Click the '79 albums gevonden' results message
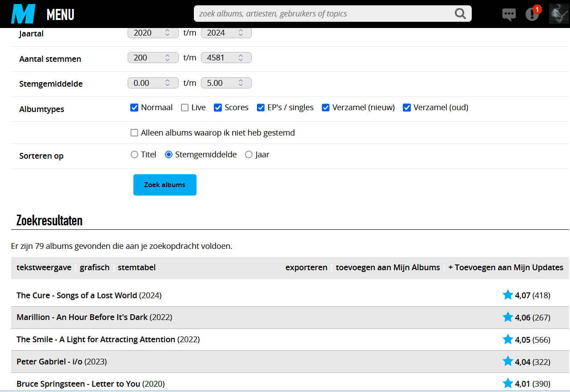Viewport: 570px width, 392px height. [122, 246]
